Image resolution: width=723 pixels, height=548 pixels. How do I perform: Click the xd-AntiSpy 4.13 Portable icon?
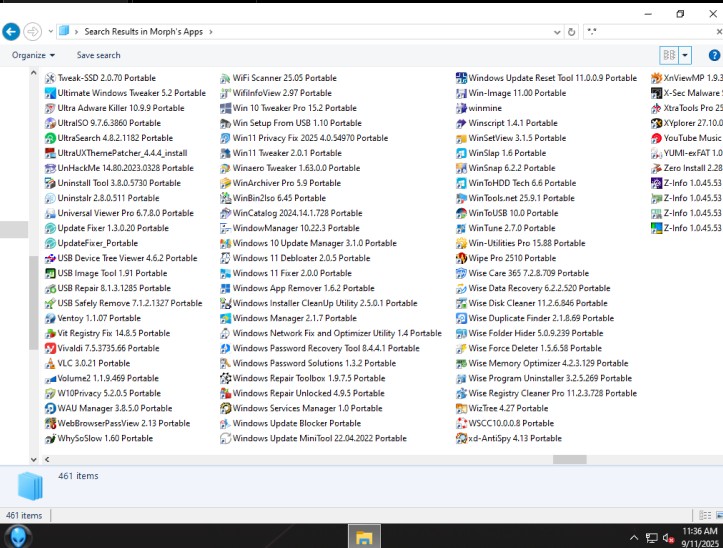(461, 438)
